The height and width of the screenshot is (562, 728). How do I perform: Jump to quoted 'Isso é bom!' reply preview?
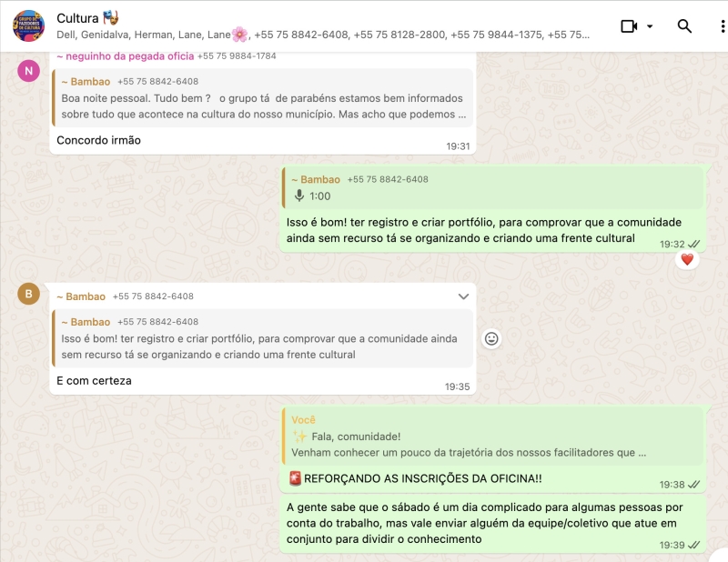point(262,338)
